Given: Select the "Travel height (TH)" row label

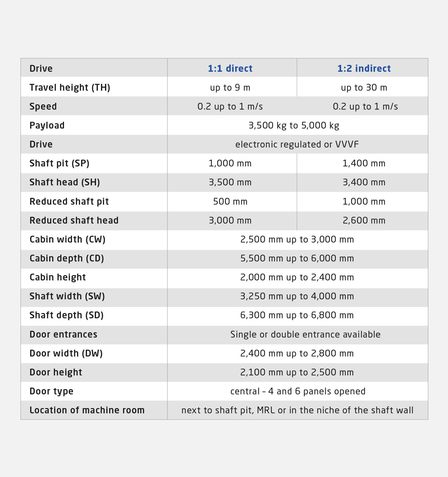Looking at the screenshot, I should [70, 88].
